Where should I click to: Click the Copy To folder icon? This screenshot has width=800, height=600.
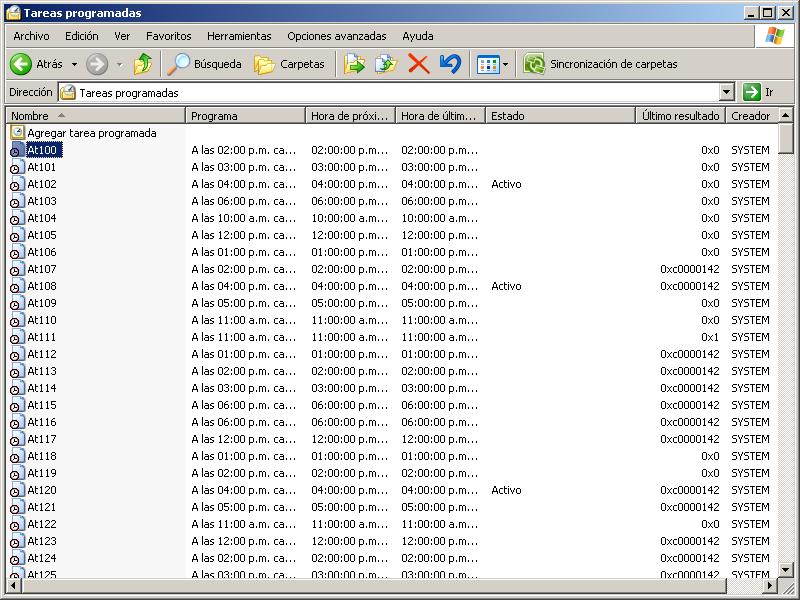click(x=385, y=64)
